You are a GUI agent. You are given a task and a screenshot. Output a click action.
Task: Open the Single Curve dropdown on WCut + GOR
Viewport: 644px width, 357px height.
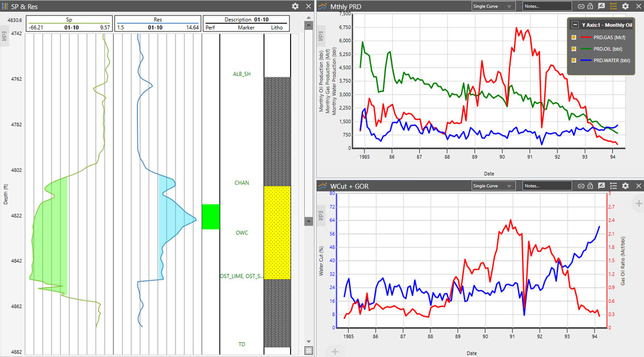pos(494,186)
